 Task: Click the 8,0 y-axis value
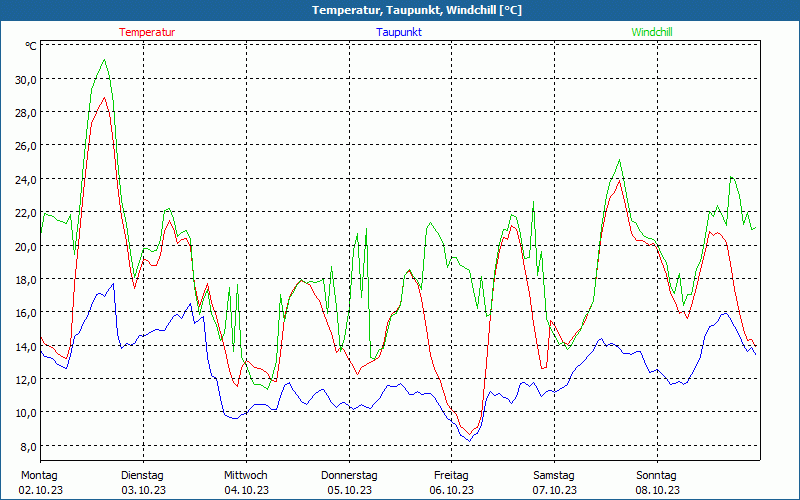(x=27, y=446)
